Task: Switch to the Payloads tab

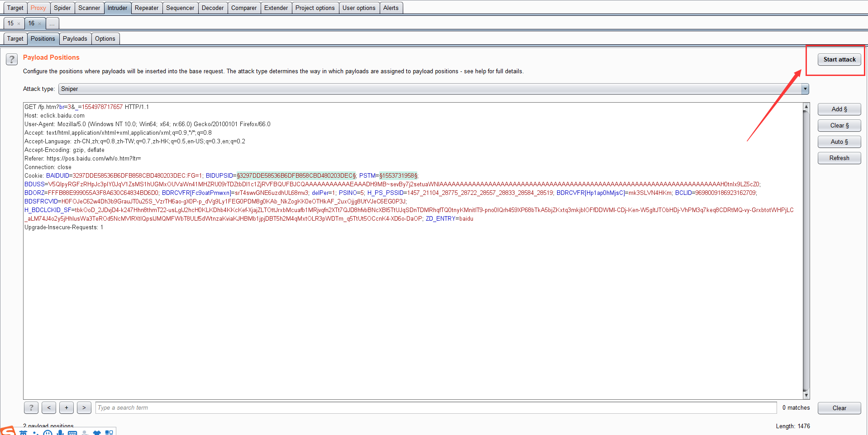Action: pyautogui.click(x=75, y=38)
